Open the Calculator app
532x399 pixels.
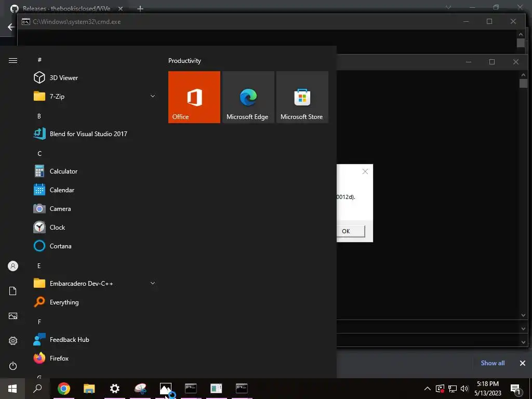pos(95,171)
